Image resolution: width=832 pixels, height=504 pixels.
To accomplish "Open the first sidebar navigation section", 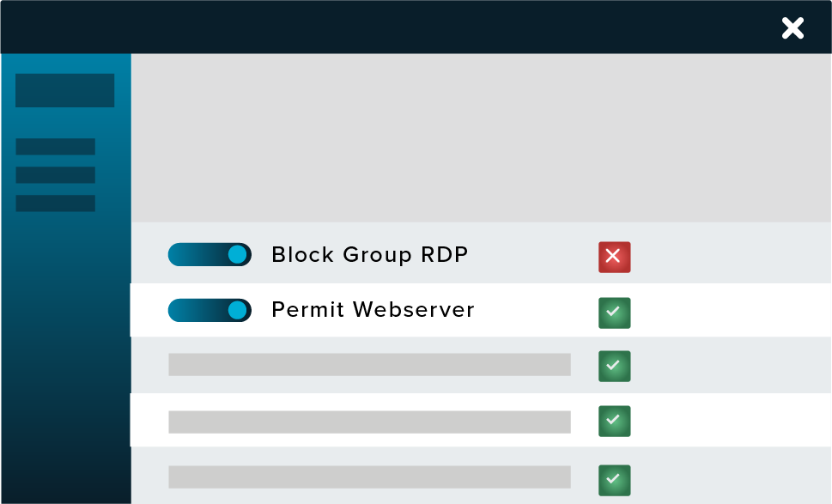I will pos(65,90).
